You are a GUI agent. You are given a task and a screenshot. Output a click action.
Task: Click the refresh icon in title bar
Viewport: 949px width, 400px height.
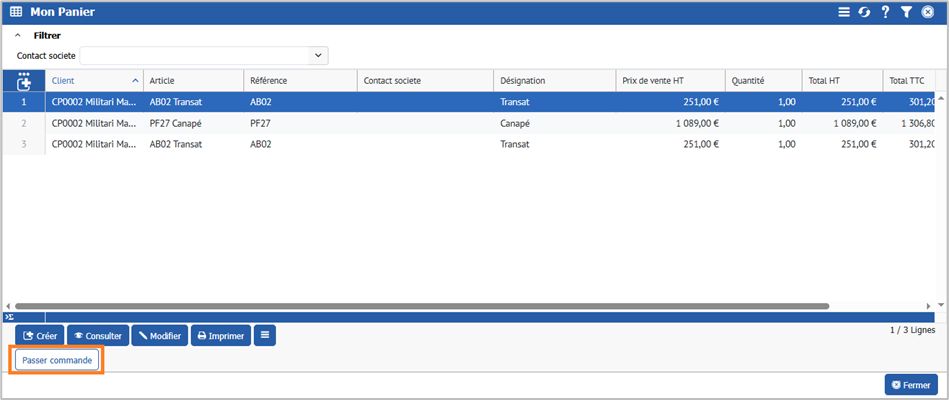click(x=864, y=12)
